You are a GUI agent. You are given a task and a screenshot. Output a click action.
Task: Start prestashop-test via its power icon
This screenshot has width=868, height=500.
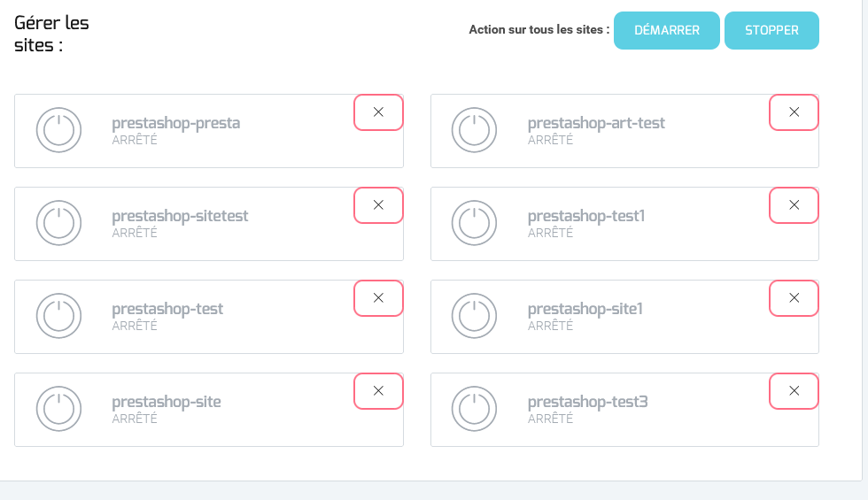point(58,316)
